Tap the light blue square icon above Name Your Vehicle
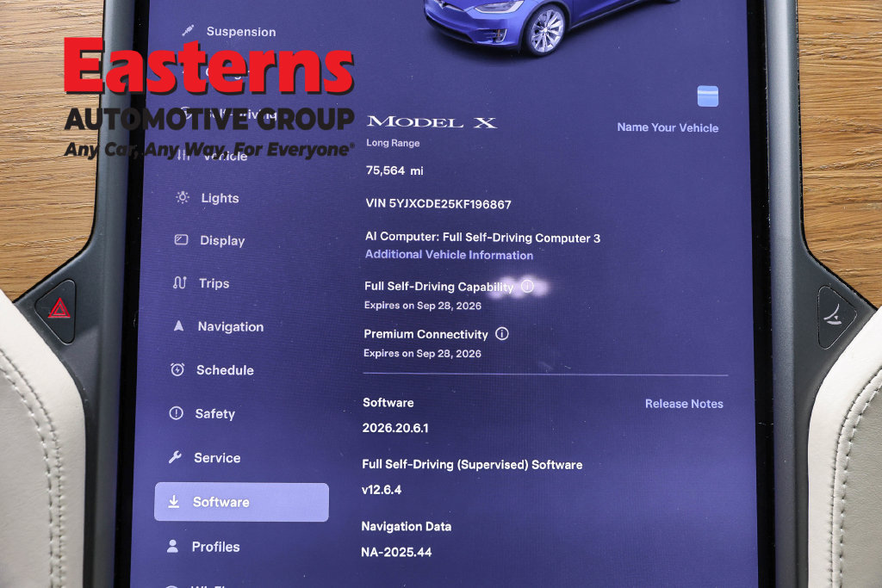 point(708,96)
